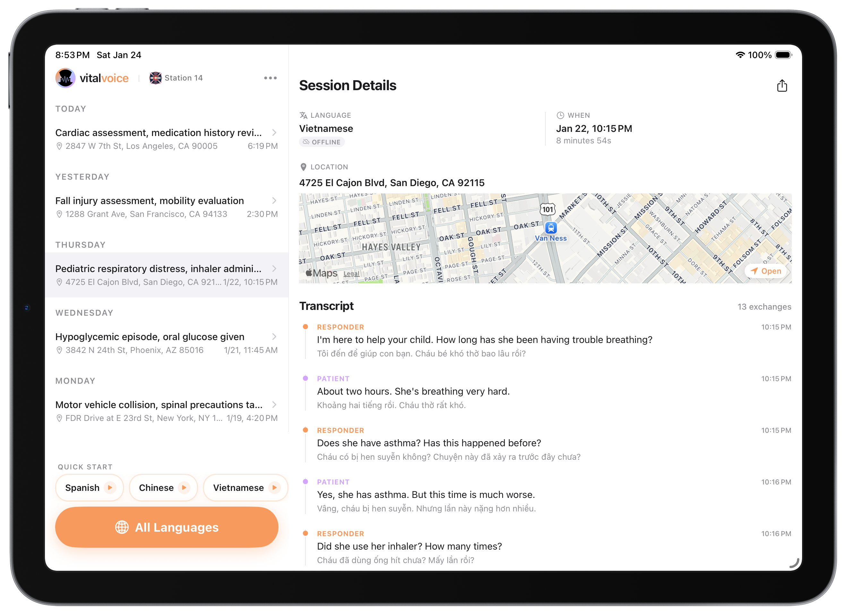Click the location pin above the address
This screenshot has width=847, height=616.
(x=303, y=167)
